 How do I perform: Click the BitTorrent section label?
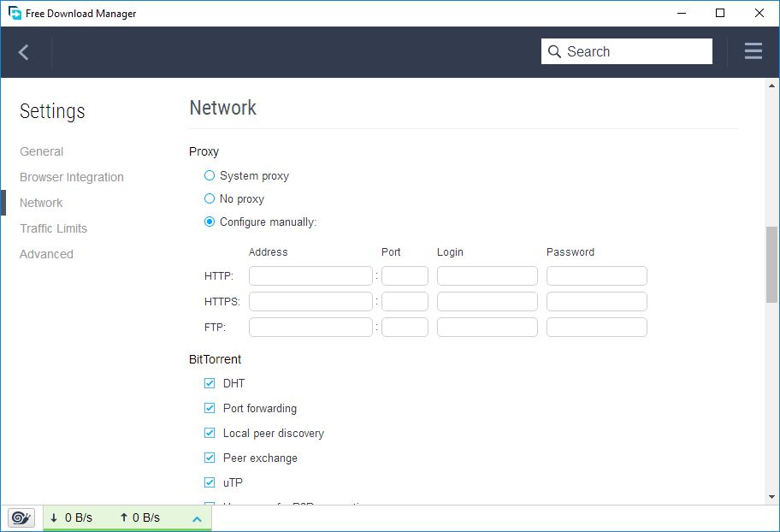[215, 359]
